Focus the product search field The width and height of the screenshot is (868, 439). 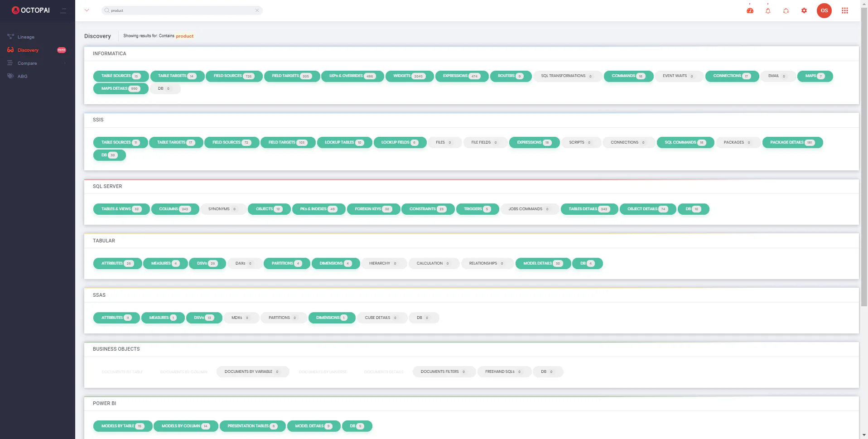pyautogui.click(x=182, y=10)
